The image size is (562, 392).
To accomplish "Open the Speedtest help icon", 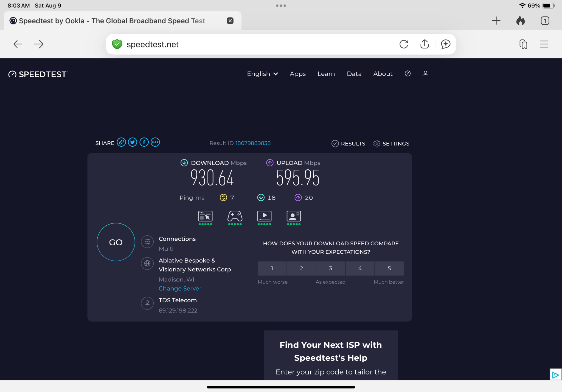I will point(408,73).
